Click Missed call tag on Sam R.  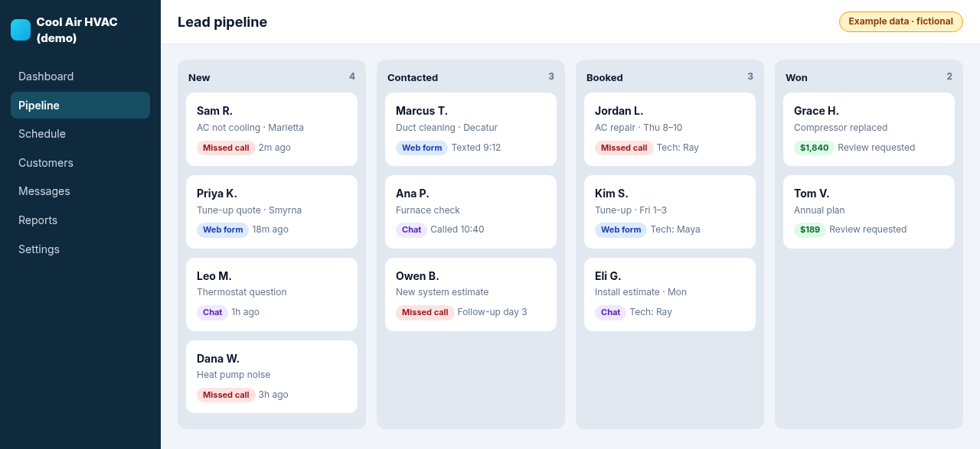[x=226, y=148]
